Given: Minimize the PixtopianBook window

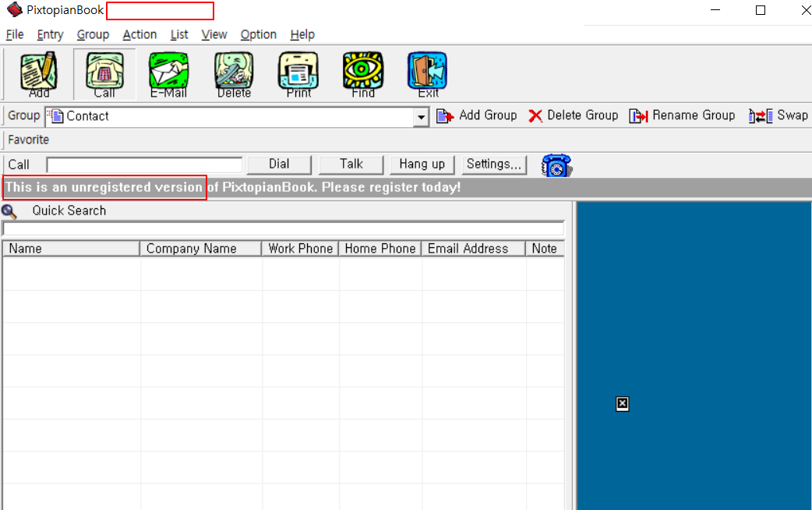Looking at the screenshot, I should (x=715, y=10).
